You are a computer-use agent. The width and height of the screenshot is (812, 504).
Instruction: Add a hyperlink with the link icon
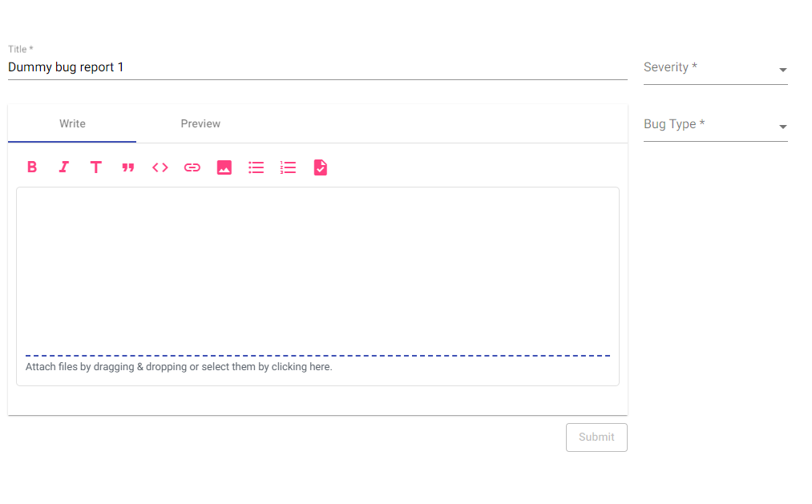[x=192, y=167]
